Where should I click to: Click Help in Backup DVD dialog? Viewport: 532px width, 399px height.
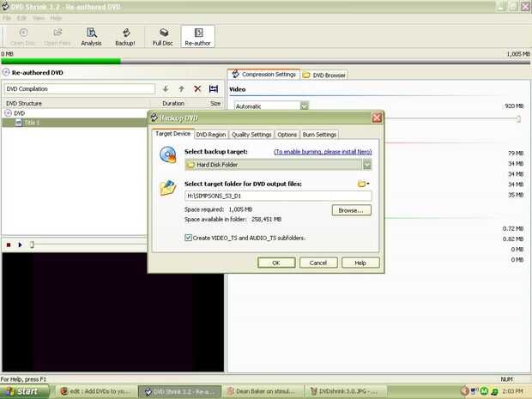pos(360,263)
